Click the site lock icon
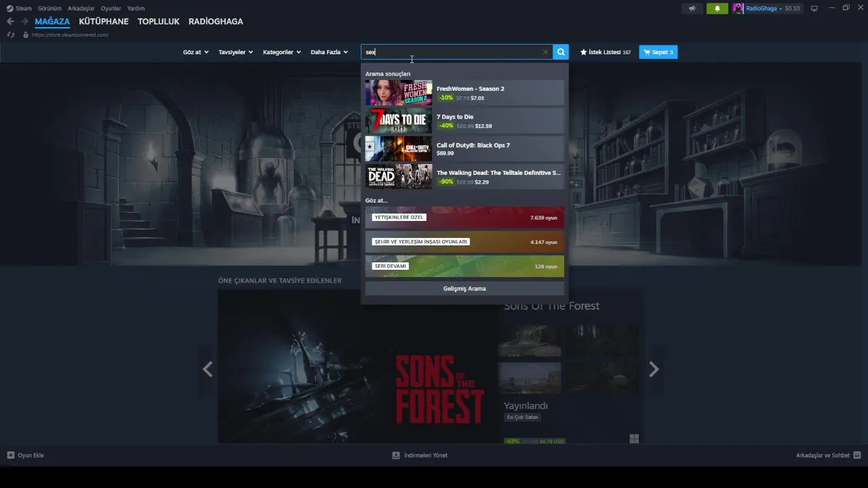The width and height of the screenshot is (868, 488). [x=26, y=35]
